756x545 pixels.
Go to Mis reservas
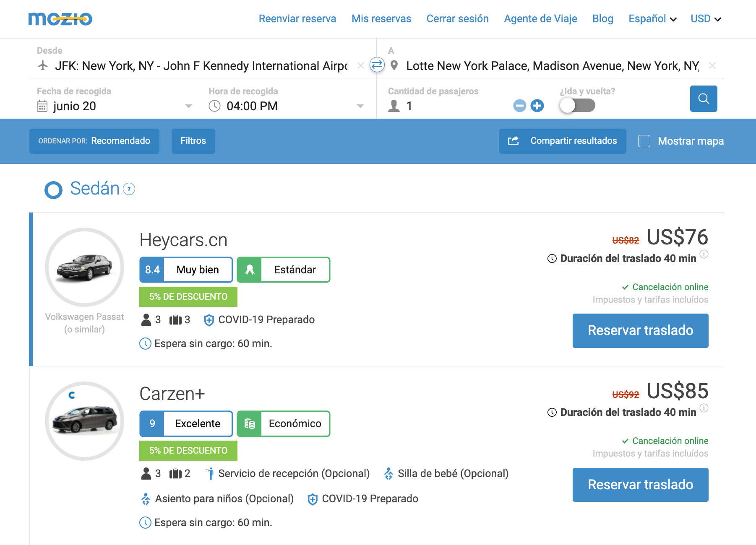tap(381, 19)
